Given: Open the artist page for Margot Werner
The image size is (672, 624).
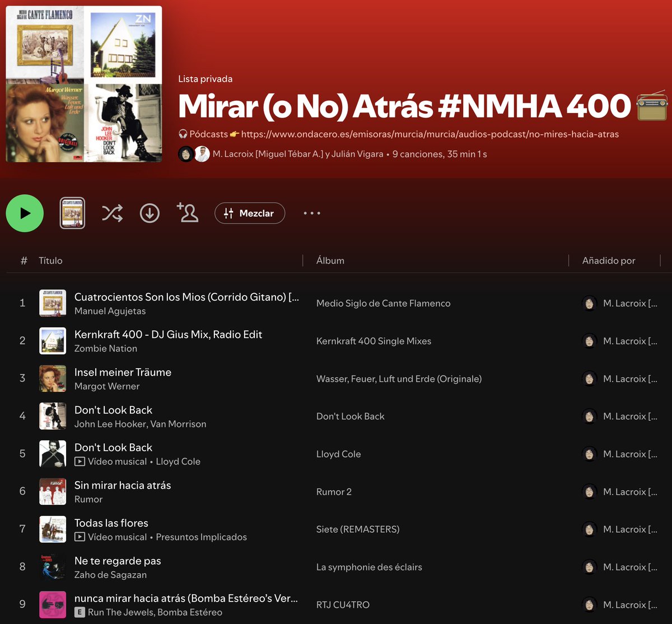Looking at the screenshot, I should [107, 386].
